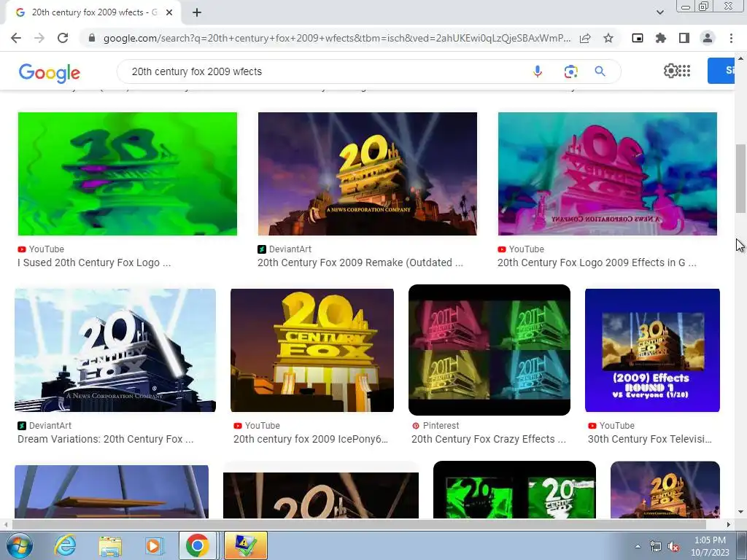Image resolution: width=747 pixels, height=560 pixels.
Task: Click the padlock site info icon
Action: [x=92, y=38]
